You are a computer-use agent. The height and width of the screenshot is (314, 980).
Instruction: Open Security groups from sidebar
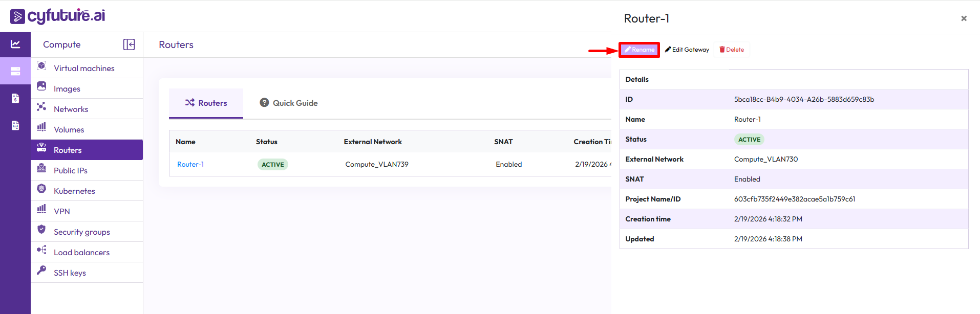pyautogui.click(x=82, y=232)
